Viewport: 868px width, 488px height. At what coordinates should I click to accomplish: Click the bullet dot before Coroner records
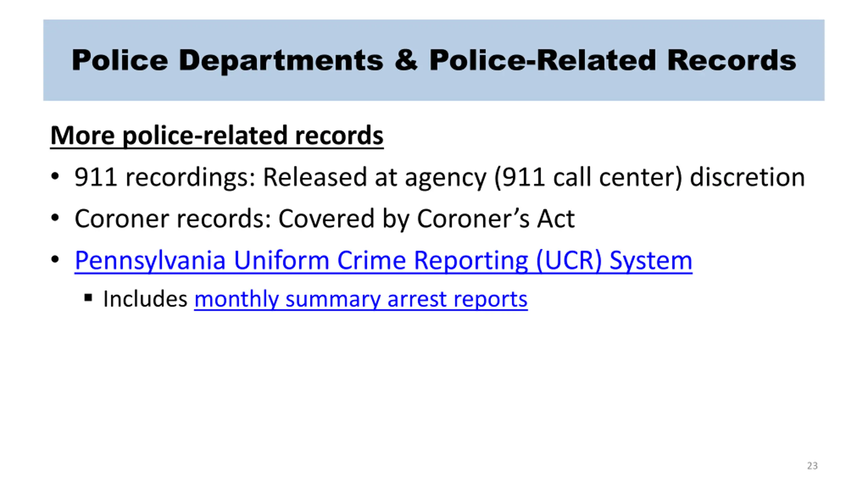(55, 218)
